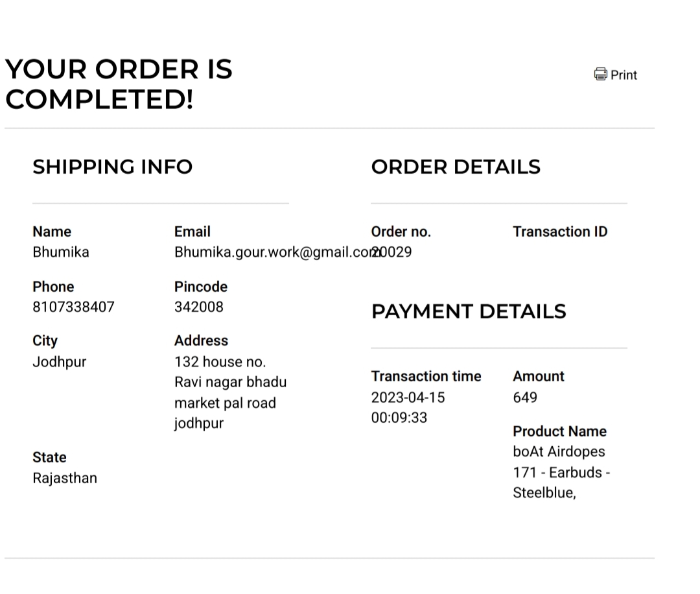Screen dimensions: 700x594
Task: Click the phone number 8107338407
Action: 73,307
